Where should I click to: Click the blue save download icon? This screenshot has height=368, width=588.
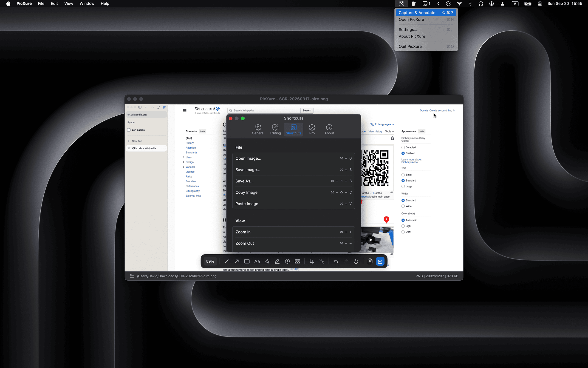pos(380,261)
